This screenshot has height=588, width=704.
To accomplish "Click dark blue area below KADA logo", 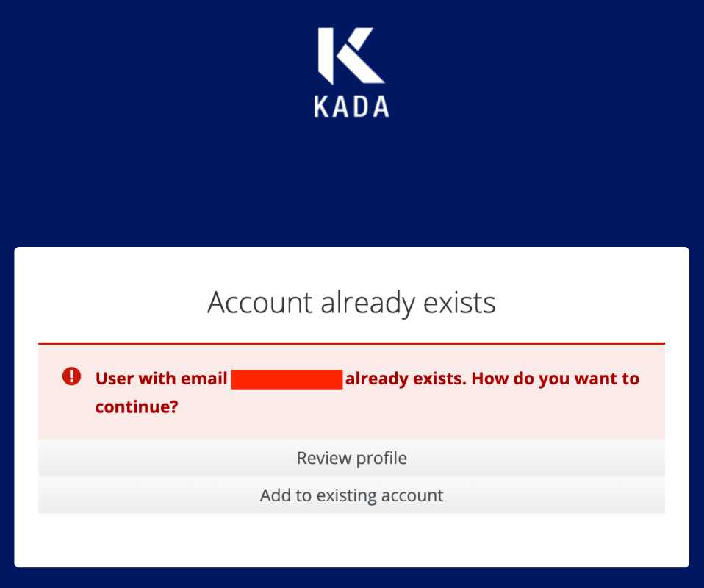I will 351,184.
